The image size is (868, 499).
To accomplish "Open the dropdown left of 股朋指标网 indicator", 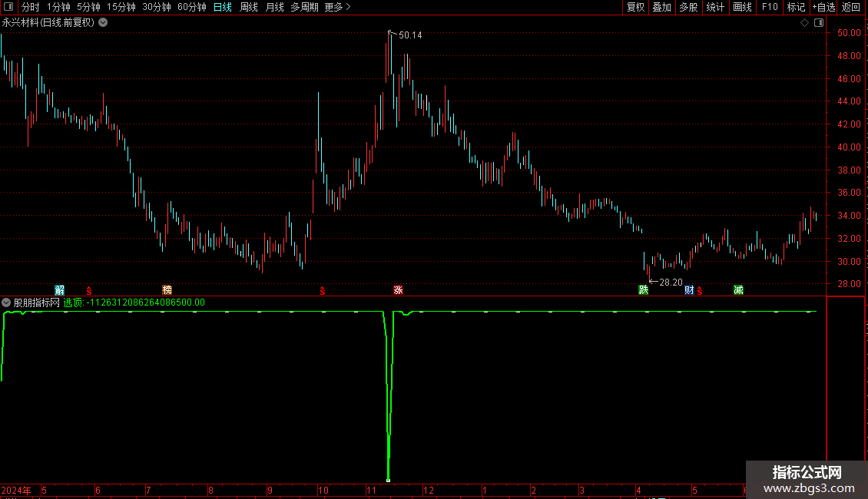I will pyautogui.click(x=6, y=302).
